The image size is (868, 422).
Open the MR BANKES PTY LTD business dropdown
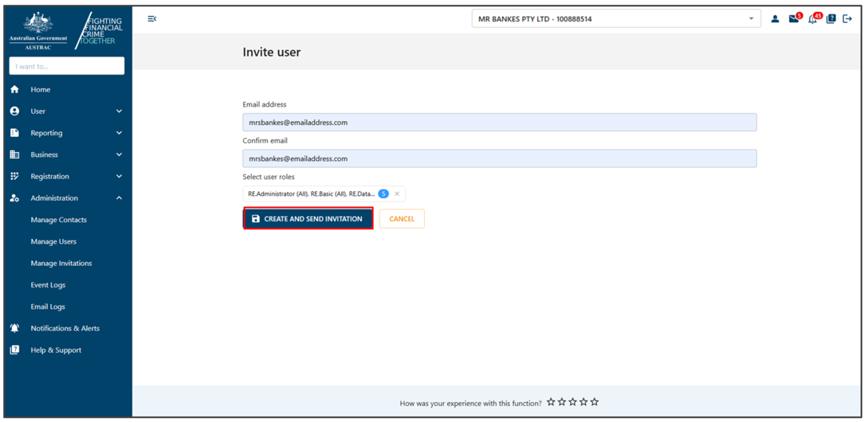[616, 19]
